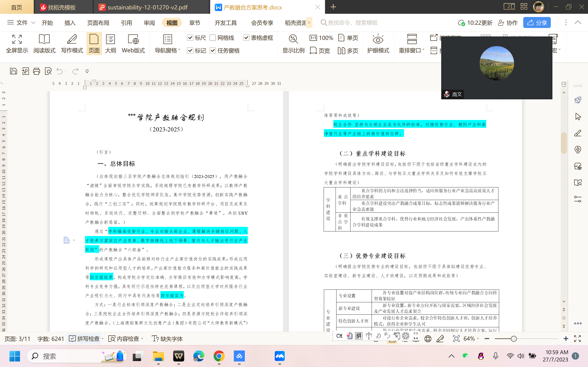Click the print icon in quick toolbar

pos(37,71)
